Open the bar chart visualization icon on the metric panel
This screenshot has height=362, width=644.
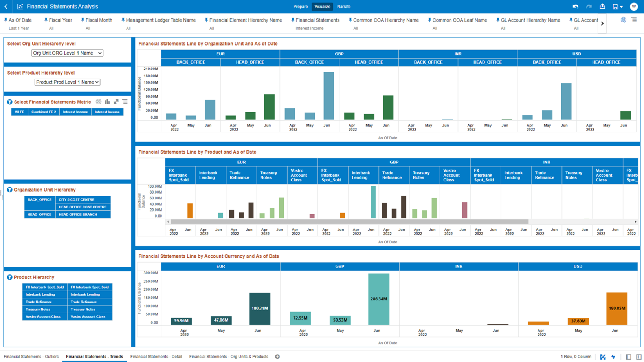(107, 101)
